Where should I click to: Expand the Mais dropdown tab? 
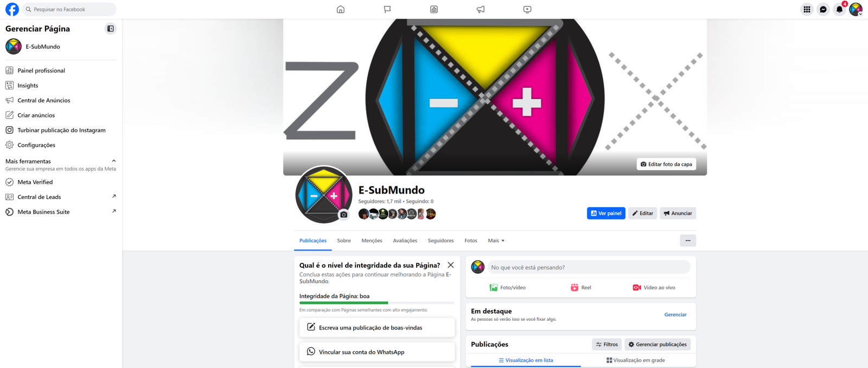(496, 241)
